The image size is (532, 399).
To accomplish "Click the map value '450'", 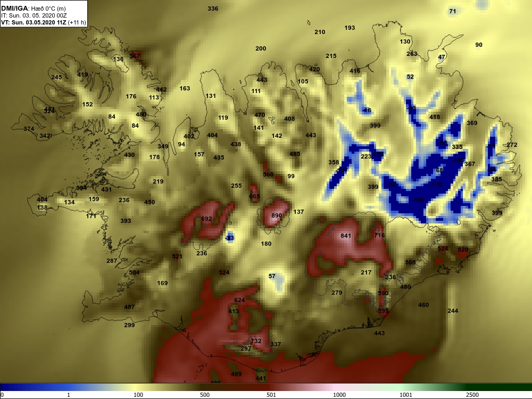I will point(149,202).
